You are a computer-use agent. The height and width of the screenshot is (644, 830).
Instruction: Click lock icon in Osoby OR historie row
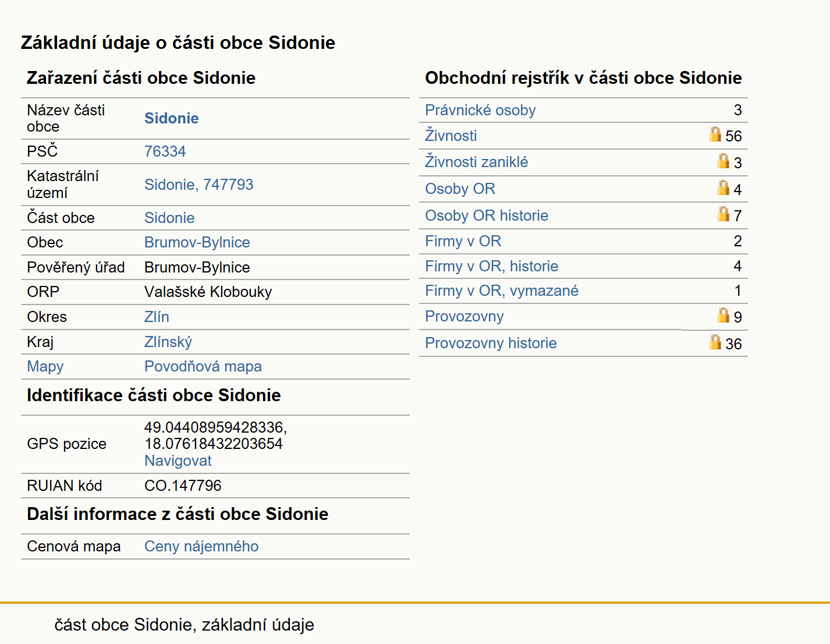(x=723, y=214)
